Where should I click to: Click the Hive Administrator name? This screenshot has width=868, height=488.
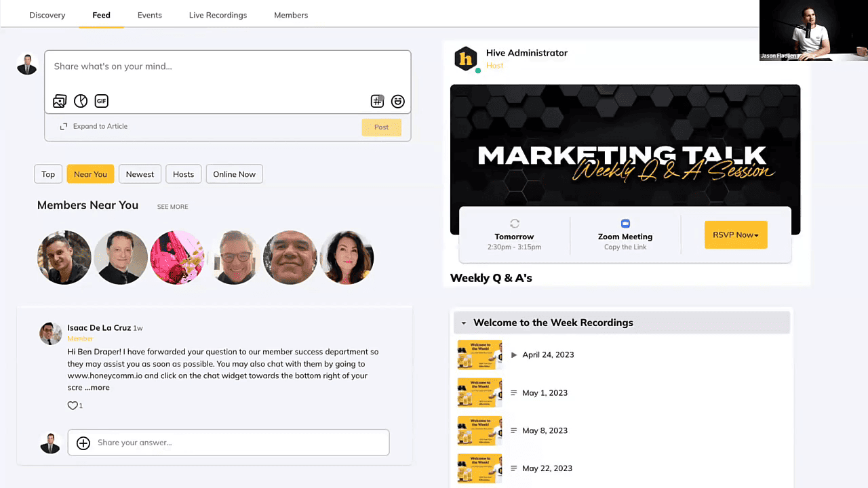pyautogui.click(x=527, y=53)
